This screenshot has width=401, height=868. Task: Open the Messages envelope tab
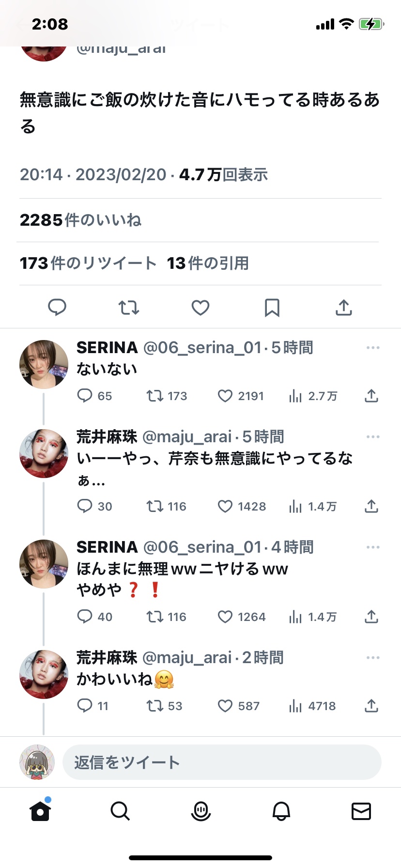[361, 811]
